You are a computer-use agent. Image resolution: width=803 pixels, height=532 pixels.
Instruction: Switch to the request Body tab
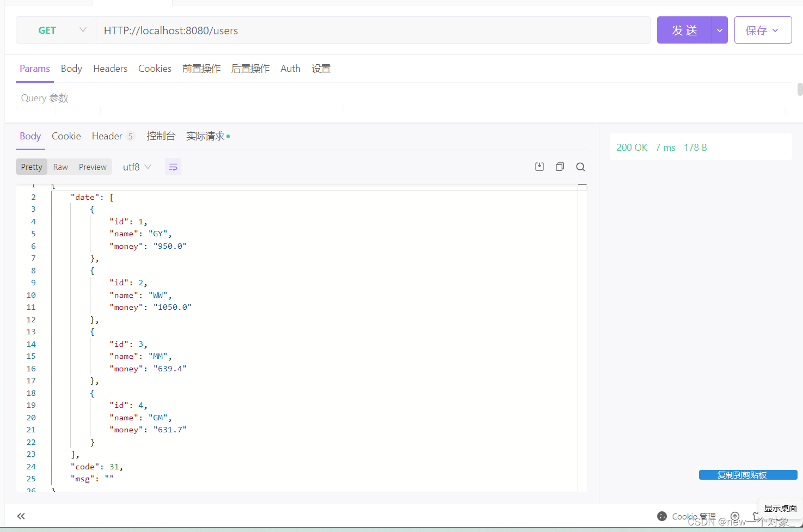71,69
